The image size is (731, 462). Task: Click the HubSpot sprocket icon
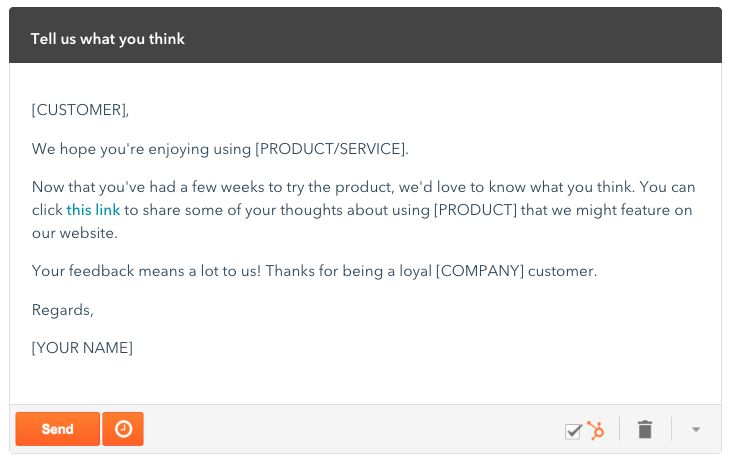tap(595, 430)
